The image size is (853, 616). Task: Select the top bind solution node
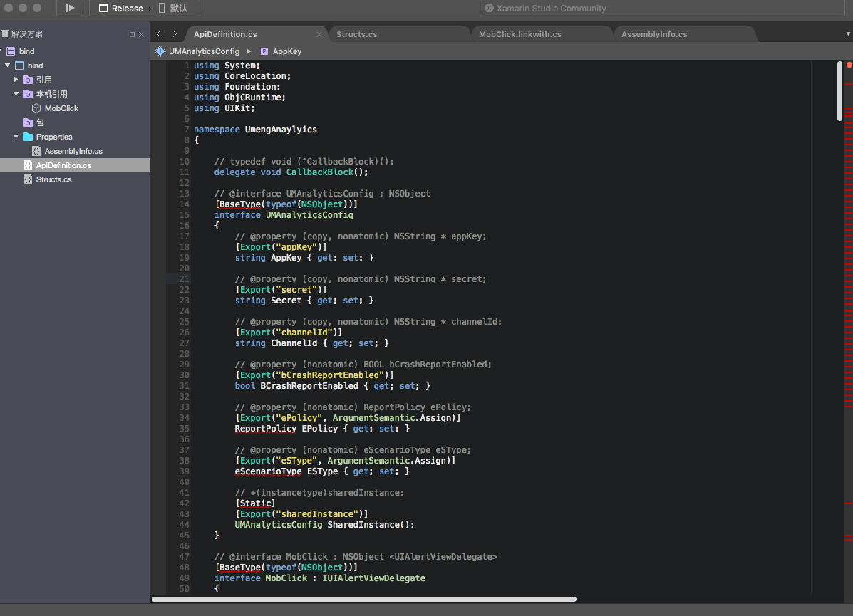(x=26, y=51)
